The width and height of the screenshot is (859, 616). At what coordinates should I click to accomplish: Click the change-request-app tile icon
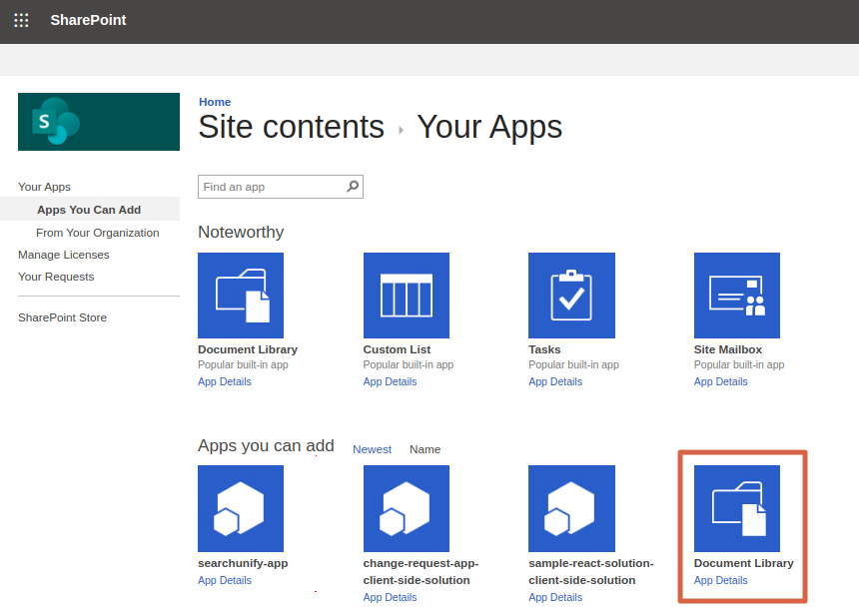[406, 508]
